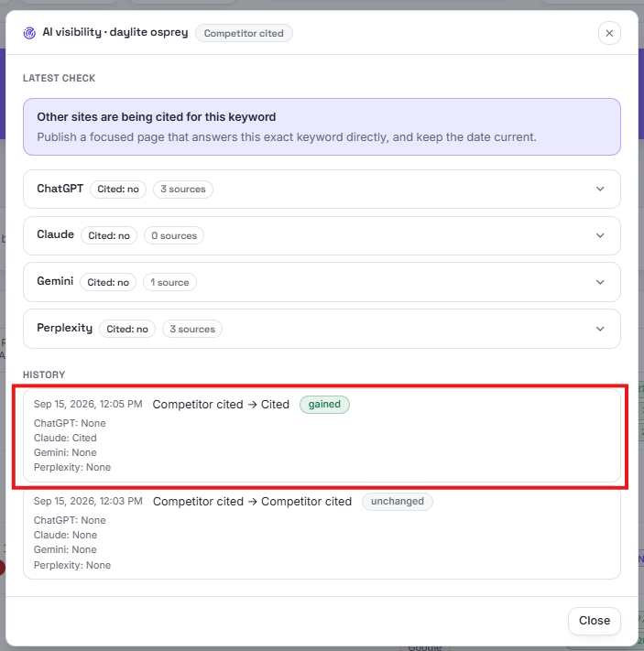
Task: Click 'Claude: None' in history entry
Action: (x=65, y=535)
